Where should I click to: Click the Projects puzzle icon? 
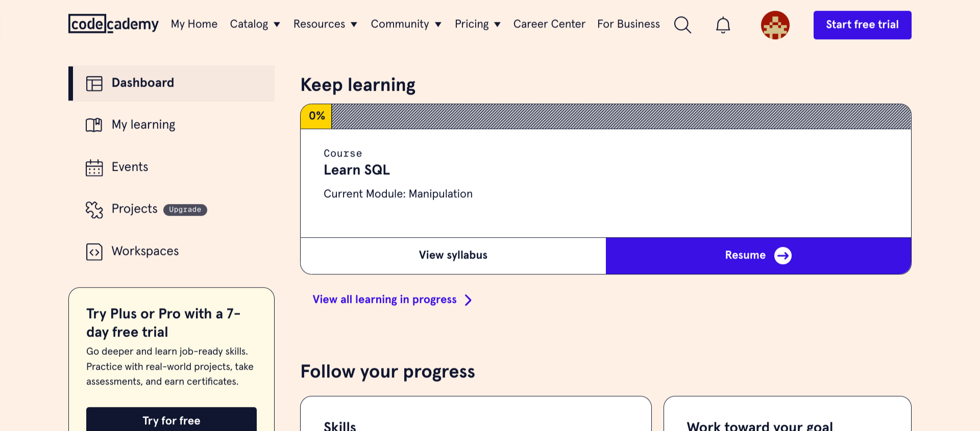(94, 209)
